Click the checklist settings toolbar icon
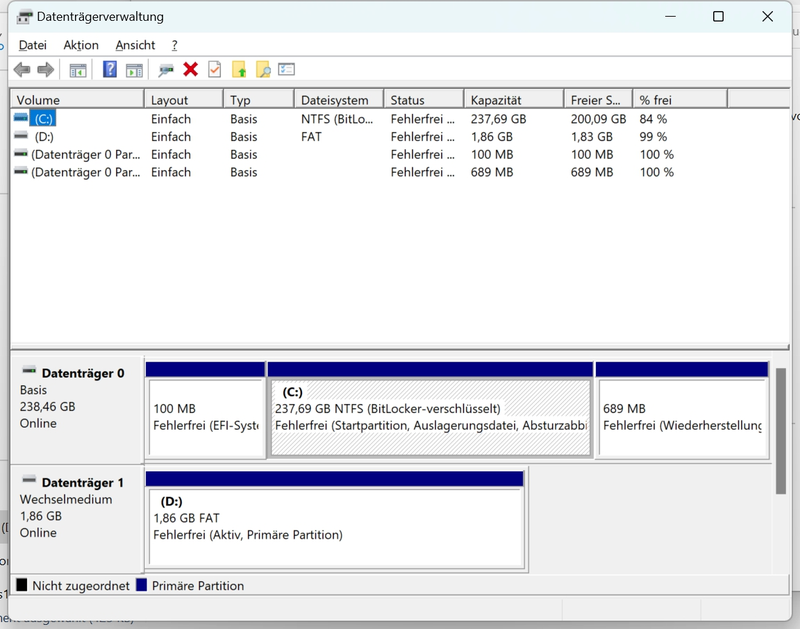800x629 pixels. pyautogui.click(x=287, y=70)
